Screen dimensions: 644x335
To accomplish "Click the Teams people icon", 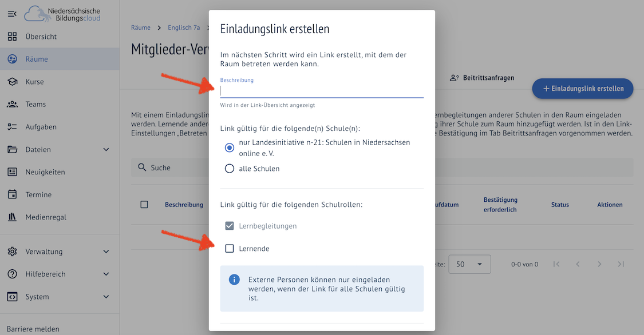I will 13,104.
